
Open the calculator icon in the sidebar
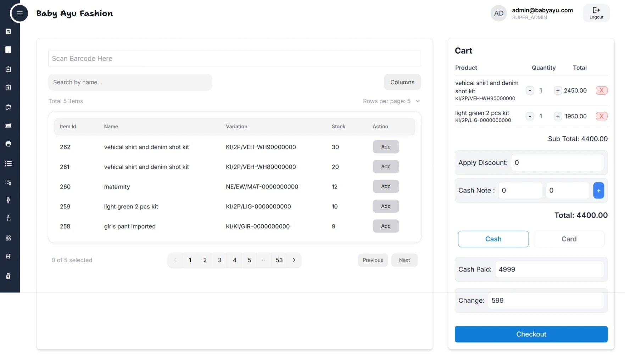coord(8,32)
